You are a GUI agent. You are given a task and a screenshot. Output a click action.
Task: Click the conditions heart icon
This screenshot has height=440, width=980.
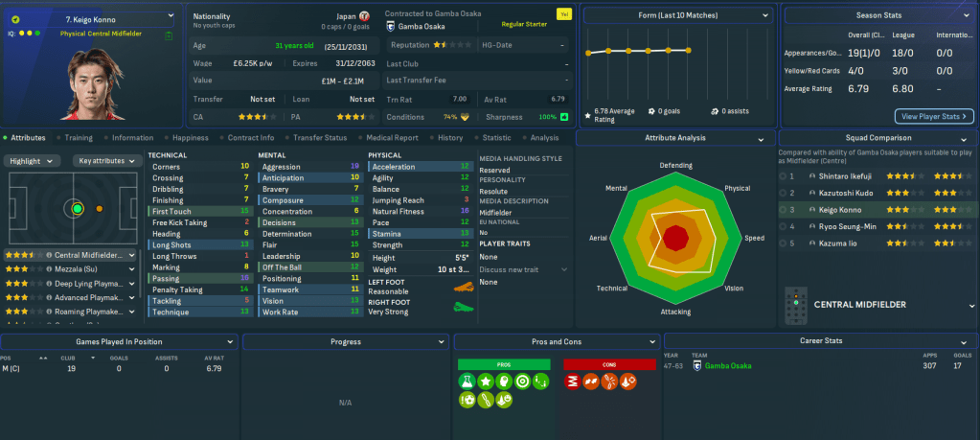(x=466, y=117)
